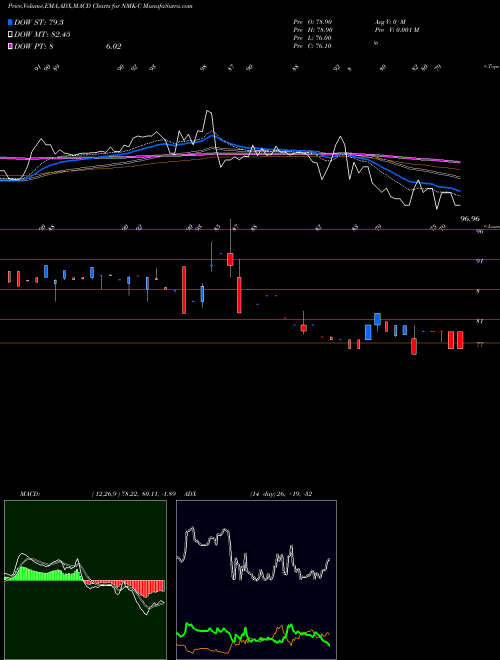Click the 6.02 value beside DOW PT
The height and width of the screenshot is (660, 500).
113,46
